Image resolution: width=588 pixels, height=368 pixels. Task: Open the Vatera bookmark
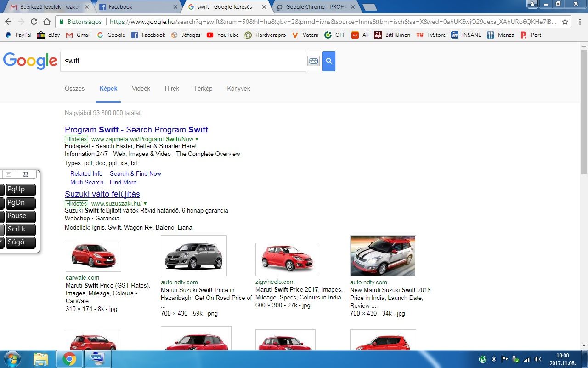click(305, 35)
